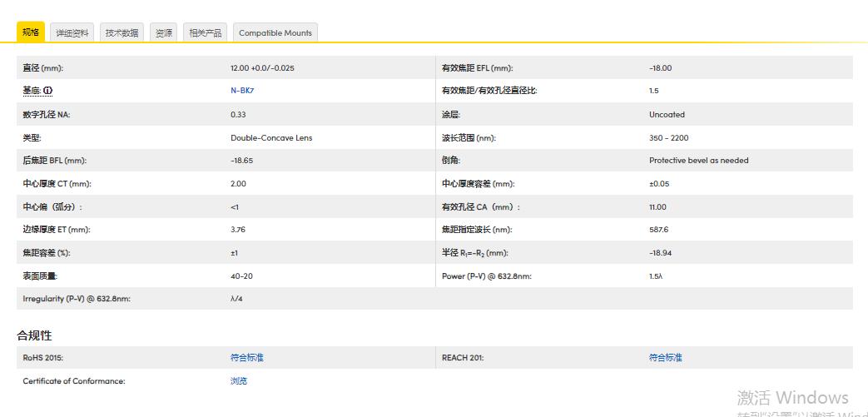868x417 pixels.
Task: Click the Irregularity (P-V) @ 632.8nm label
Action: point(77,299)
